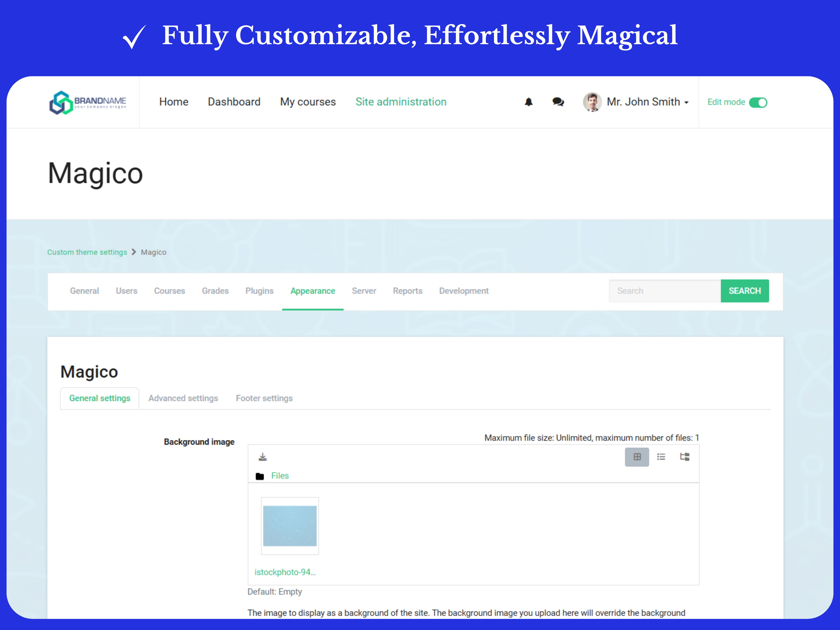Click inside the admin Search field
The height and width of the screenshot is (630, 840).
665,291
